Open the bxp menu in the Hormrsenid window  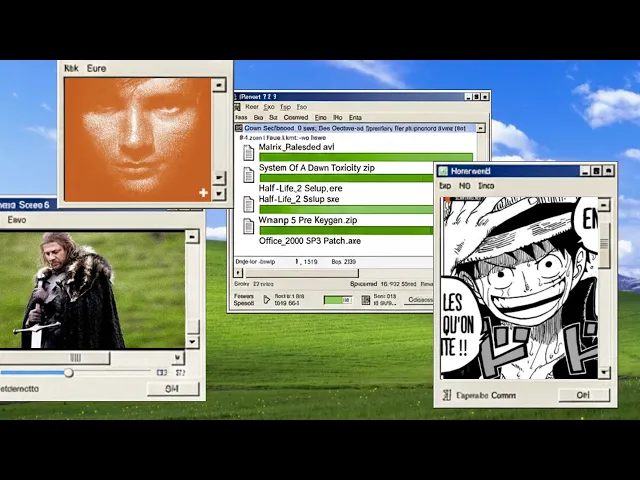tap(445, 186)
